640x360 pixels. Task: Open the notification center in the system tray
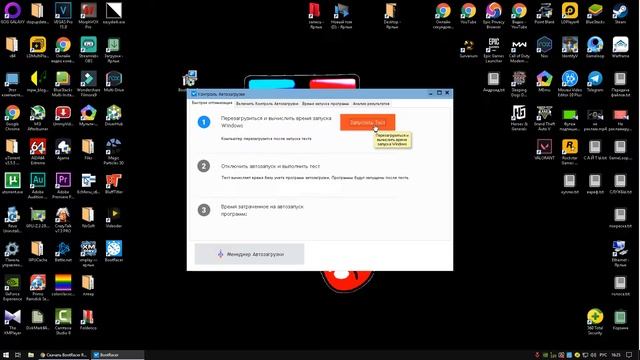(629, 355)
